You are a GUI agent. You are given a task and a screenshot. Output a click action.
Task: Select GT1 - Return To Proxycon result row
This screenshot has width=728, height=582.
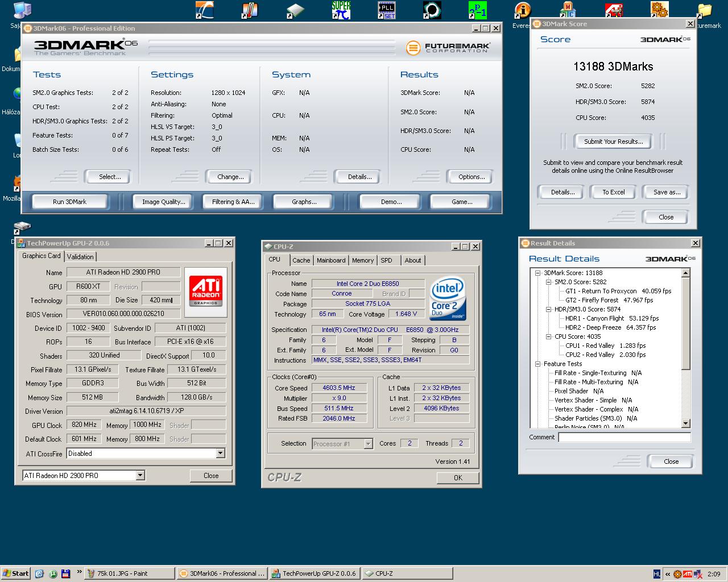tap(618, 291)
